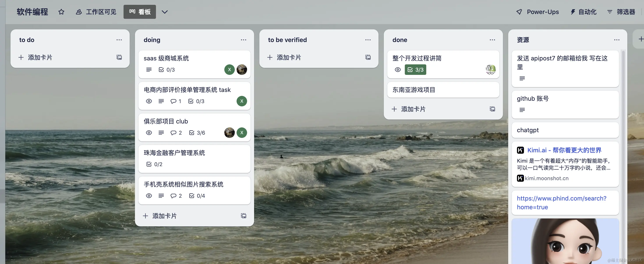This screenshot has height=264, width=644.
Task: Open 电商内部评价接单管理系统 task card
Action: (194, 96)
